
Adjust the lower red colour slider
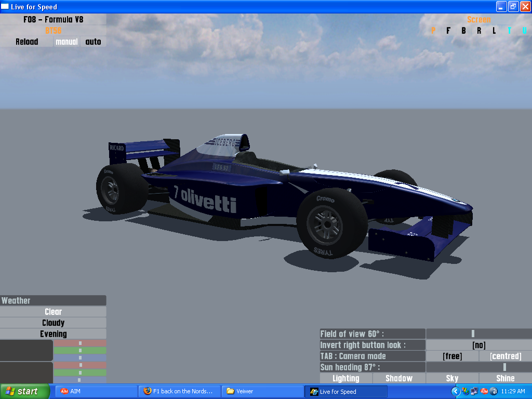click(x=80, y=365)
